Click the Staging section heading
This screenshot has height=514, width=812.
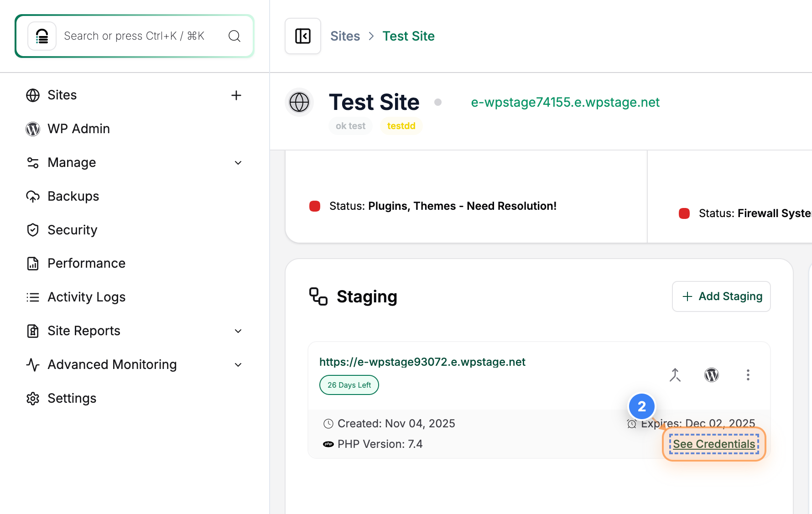(x=367, y=296)
